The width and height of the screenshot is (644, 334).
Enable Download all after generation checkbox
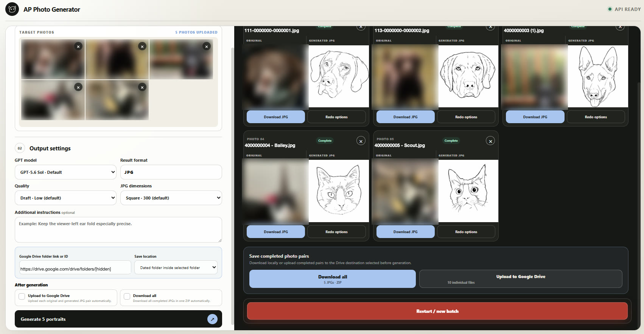coord(127,297)
